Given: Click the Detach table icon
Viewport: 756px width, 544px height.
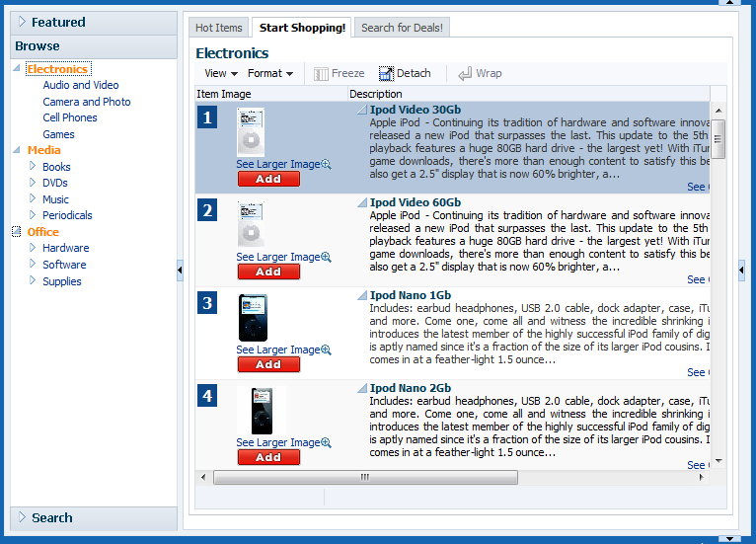Looking at the screenshot, I should [386, 74].
